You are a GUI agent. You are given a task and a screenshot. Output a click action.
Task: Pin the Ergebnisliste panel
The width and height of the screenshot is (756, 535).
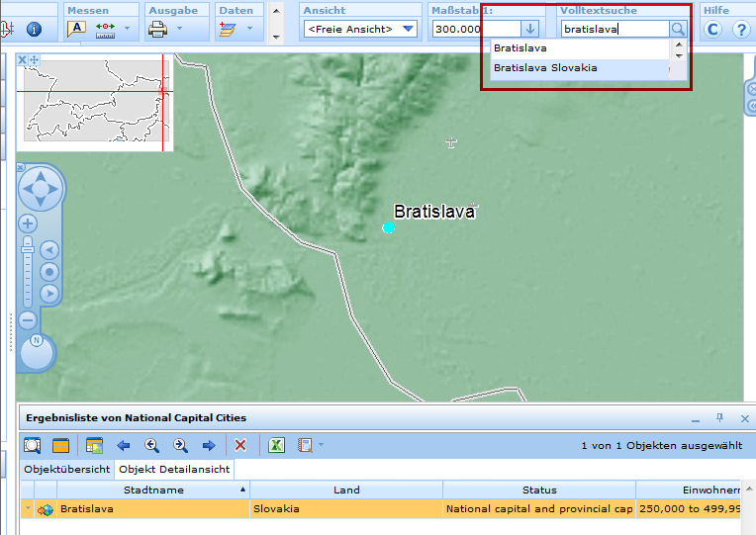coord(719,418)
